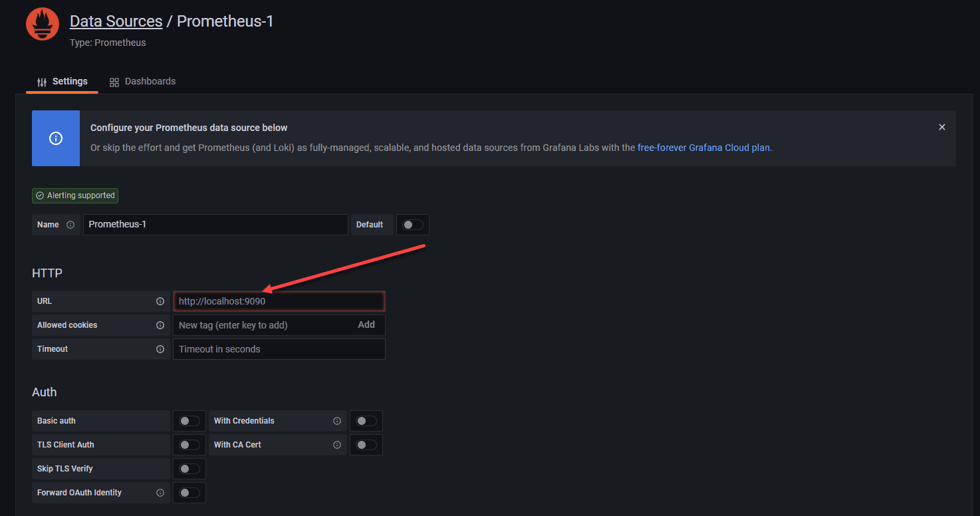The height and width of the screenshot is (516, 980).
Task: Select the Settings tab
Action: (x=62, y=82)
